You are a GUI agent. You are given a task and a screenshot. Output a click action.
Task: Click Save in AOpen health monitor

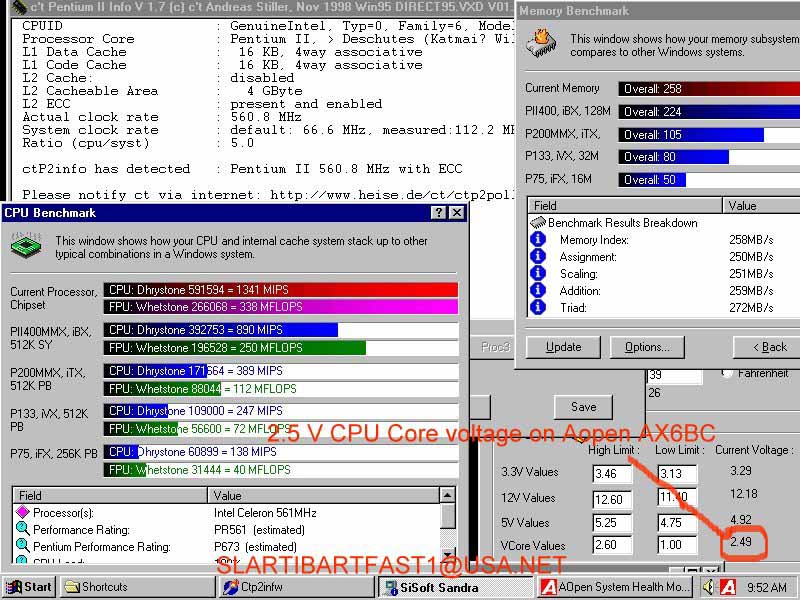pyautogui.click(x=583, y=407)
